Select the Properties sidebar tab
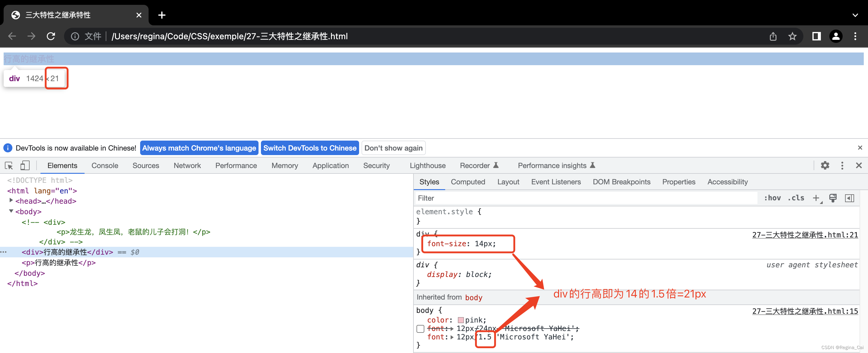 [x=679, y=182]
